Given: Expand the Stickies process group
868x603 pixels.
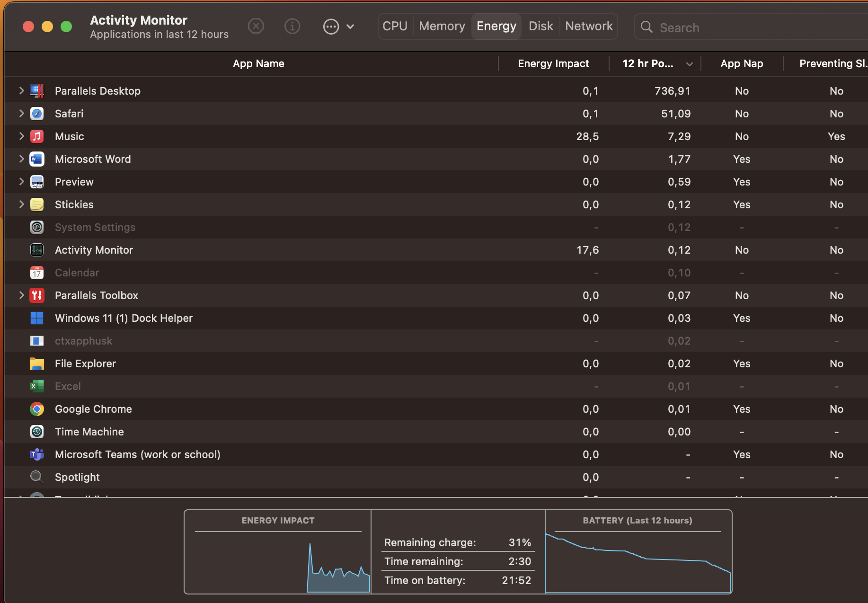Looking at the screenshot, I should [21, 204].
